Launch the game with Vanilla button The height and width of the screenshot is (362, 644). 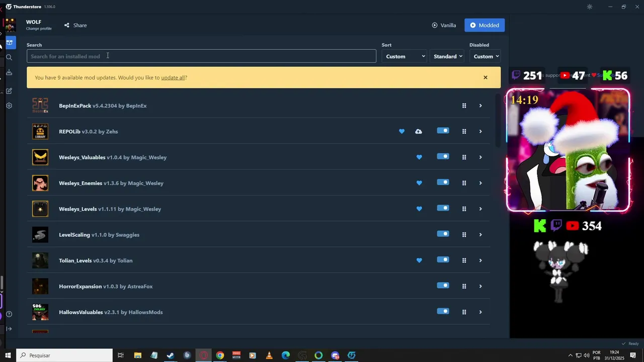[444, 25]
